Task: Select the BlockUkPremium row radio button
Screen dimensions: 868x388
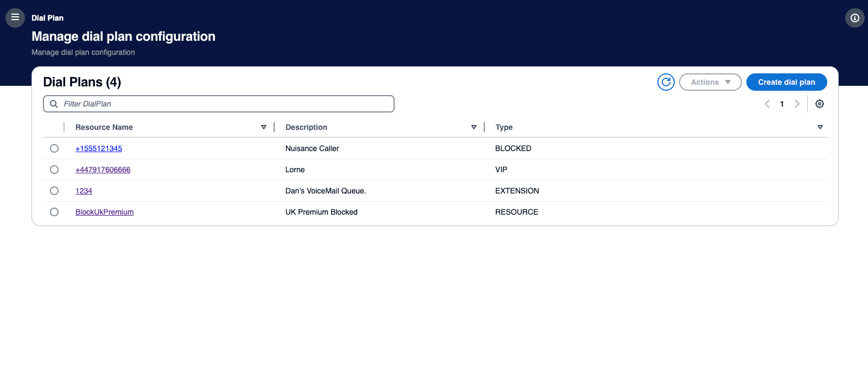Action: click(54, 212)
